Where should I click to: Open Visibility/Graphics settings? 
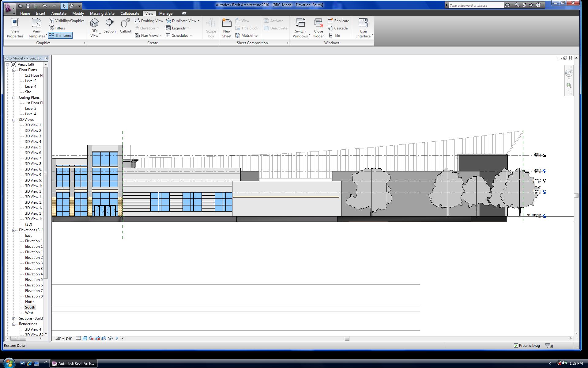(x=66, y=21)
